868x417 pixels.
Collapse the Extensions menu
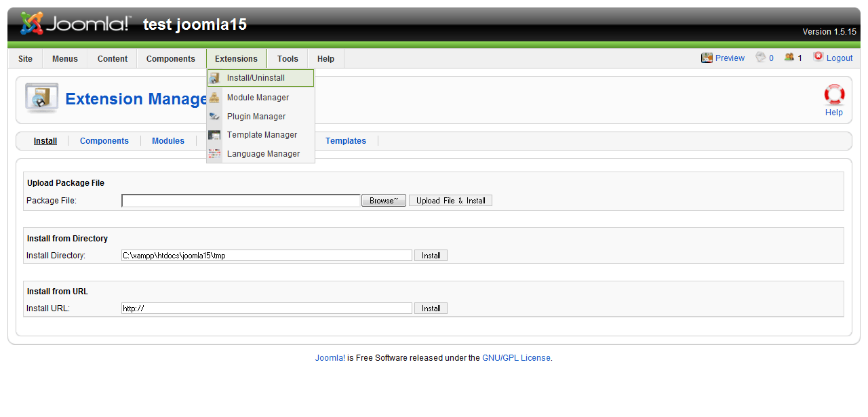pyautogui.click(x=236, y=59)
